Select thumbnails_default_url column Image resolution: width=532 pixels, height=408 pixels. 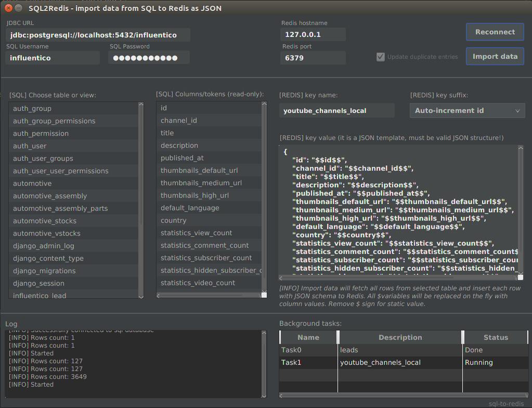point(209,170)
